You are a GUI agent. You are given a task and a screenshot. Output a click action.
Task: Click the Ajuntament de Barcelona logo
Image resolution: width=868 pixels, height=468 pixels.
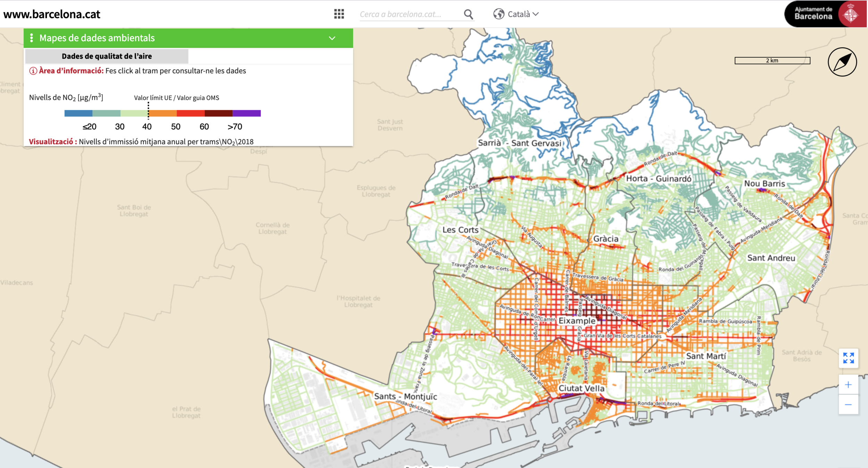[825, 14]
